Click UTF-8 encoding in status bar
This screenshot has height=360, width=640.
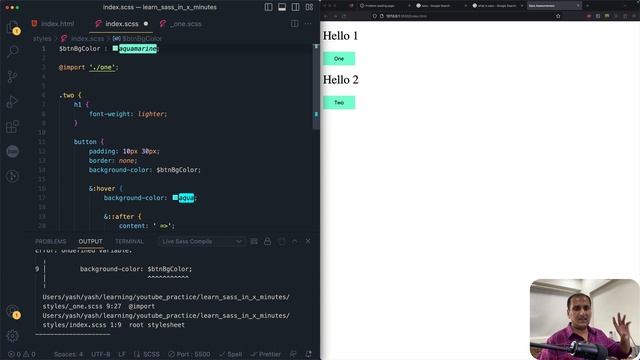tap(101, 354)
